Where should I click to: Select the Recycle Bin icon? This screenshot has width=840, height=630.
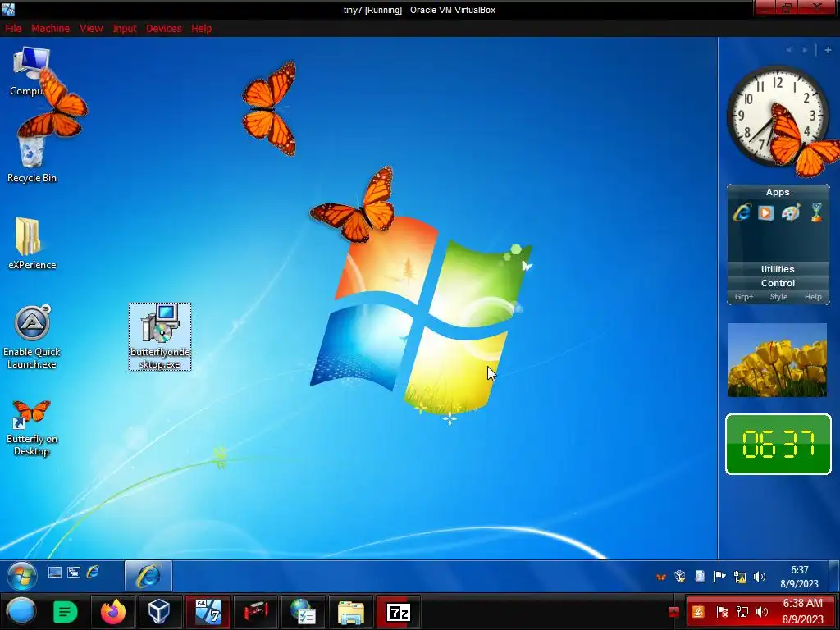(32, 159)
